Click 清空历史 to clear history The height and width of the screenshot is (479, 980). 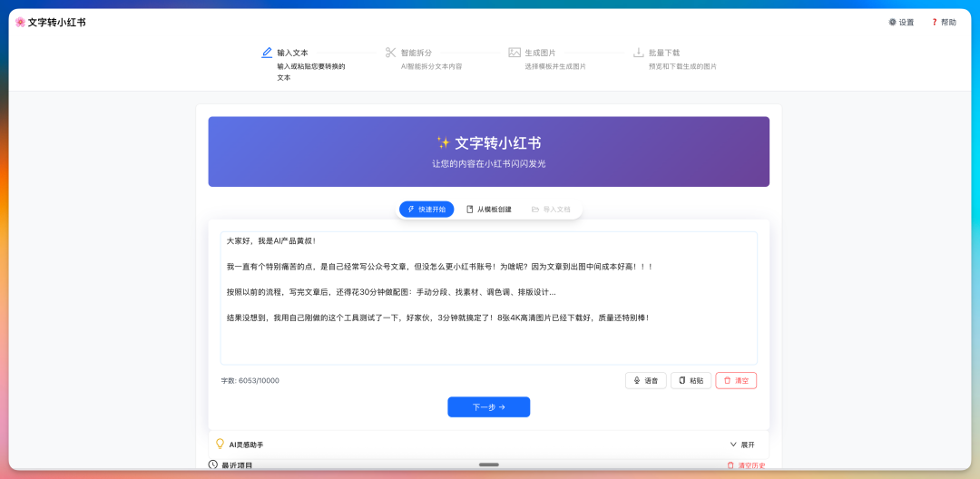(x=746, y=465)
